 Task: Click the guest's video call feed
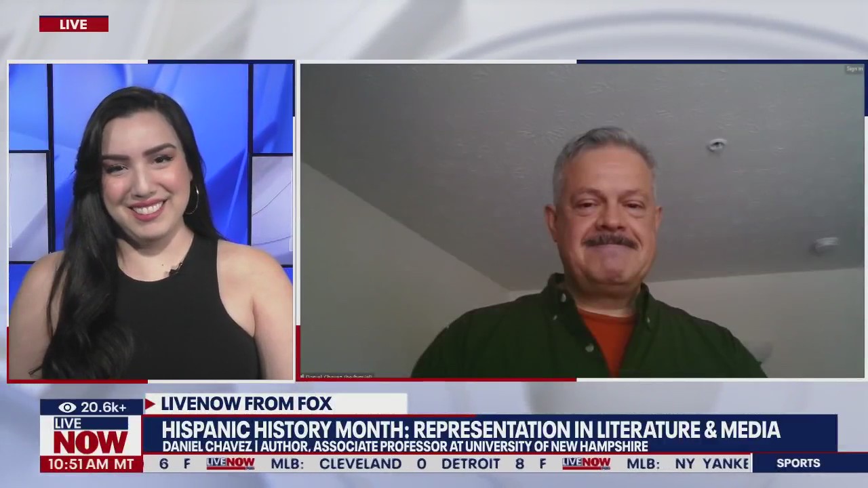[583, 220]
